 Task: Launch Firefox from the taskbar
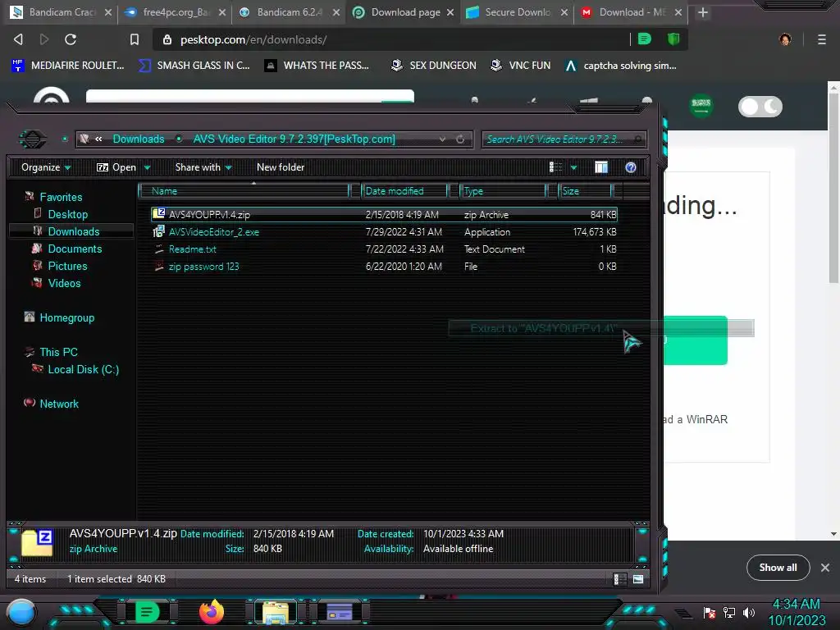coord(212,612)
